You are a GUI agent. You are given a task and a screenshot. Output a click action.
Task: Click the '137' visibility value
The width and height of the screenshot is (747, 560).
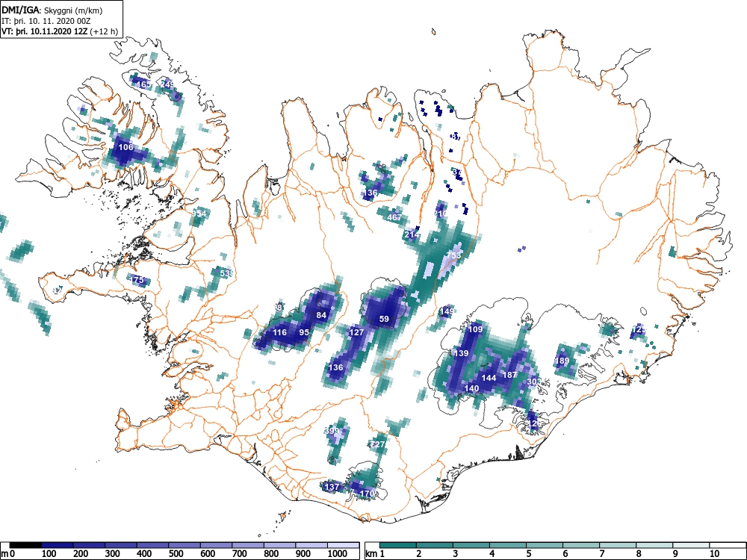[332, 487]
